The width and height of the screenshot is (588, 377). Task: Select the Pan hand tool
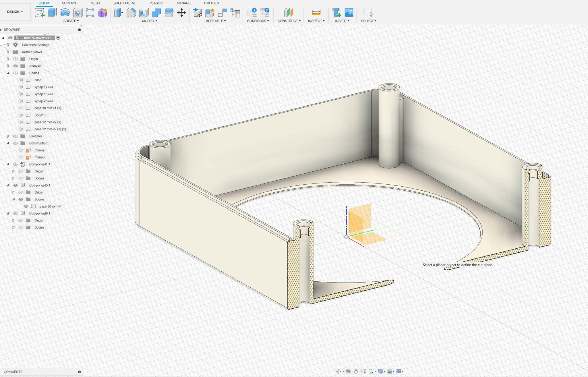tap(356, 371)
